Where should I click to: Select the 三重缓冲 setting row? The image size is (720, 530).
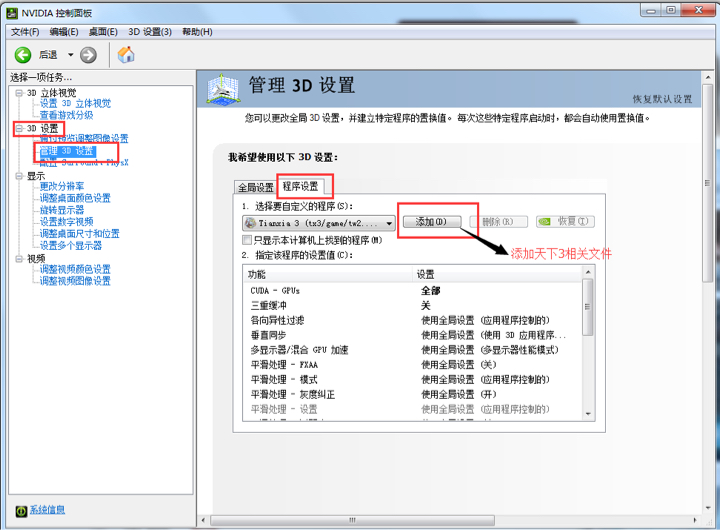pos(413,305)
